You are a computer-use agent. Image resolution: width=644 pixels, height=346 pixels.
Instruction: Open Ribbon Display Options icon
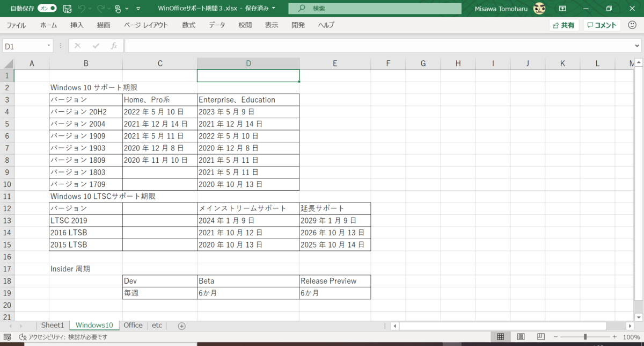[x=563, y=9]
